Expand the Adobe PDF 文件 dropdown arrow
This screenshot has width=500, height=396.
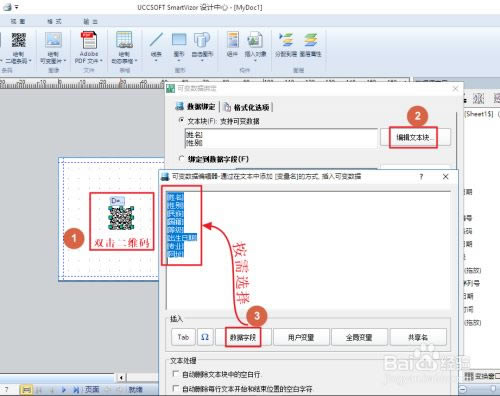(x=101, y=61)
